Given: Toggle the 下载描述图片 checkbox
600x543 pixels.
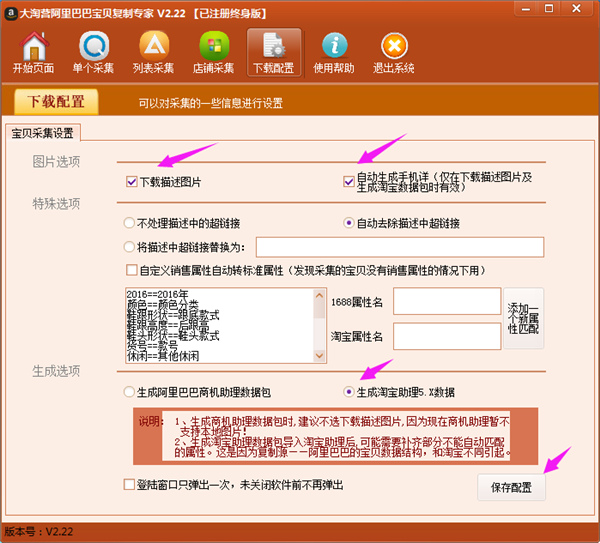Looking at the screenshot, I should 132,181.
